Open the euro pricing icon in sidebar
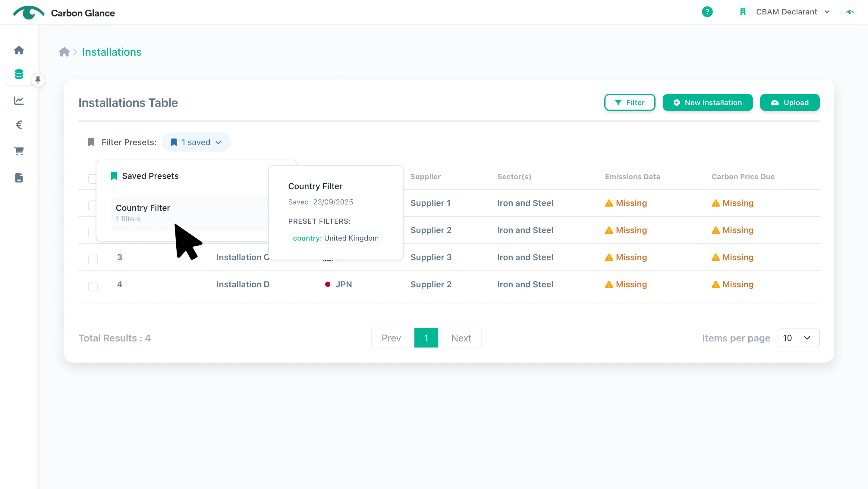This screenshot has width=868, height=489. (19, 125)
